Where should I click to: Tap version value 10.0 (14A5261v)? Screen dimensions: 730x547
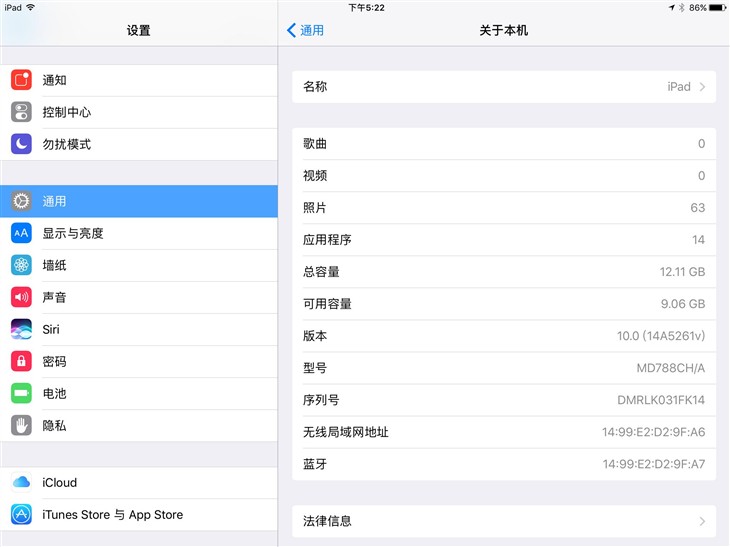(661, 336)
